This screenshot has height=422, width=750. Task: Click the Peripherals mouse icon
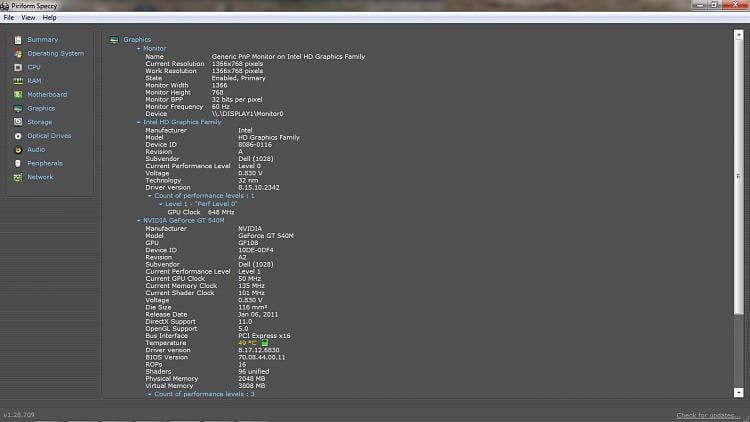18,163
